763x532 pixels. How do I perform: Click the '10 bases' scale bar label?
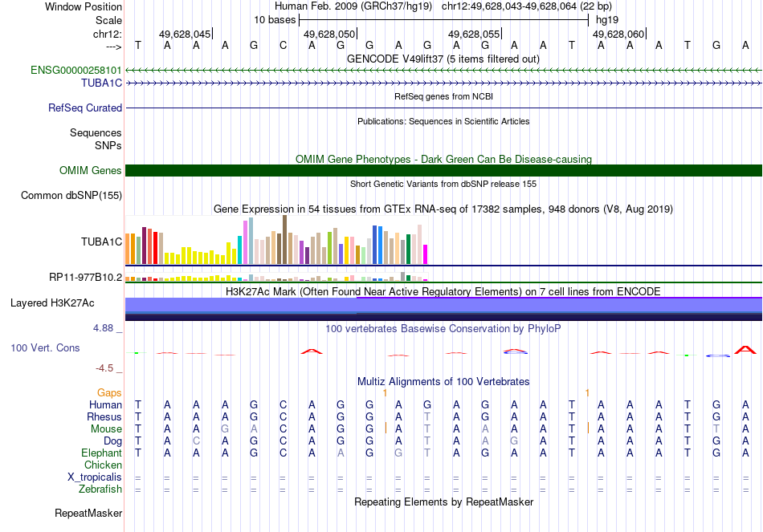pyautogui.click(x=275, y=20)
